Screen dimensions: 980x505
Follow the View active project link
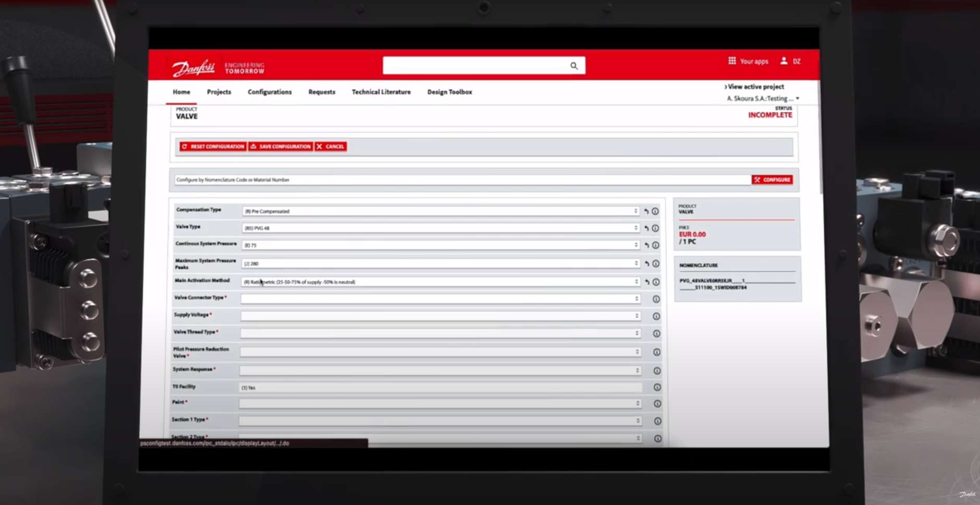click(x=755, y=87)
